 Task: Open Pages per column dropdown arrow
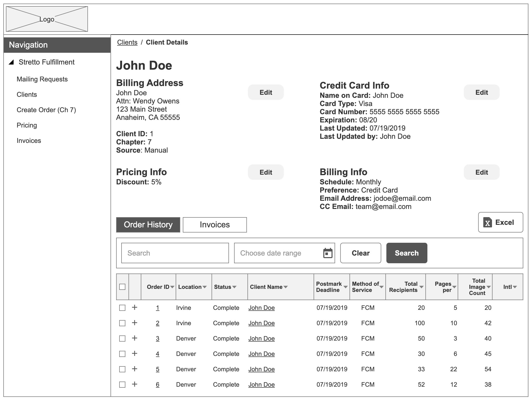454,287
